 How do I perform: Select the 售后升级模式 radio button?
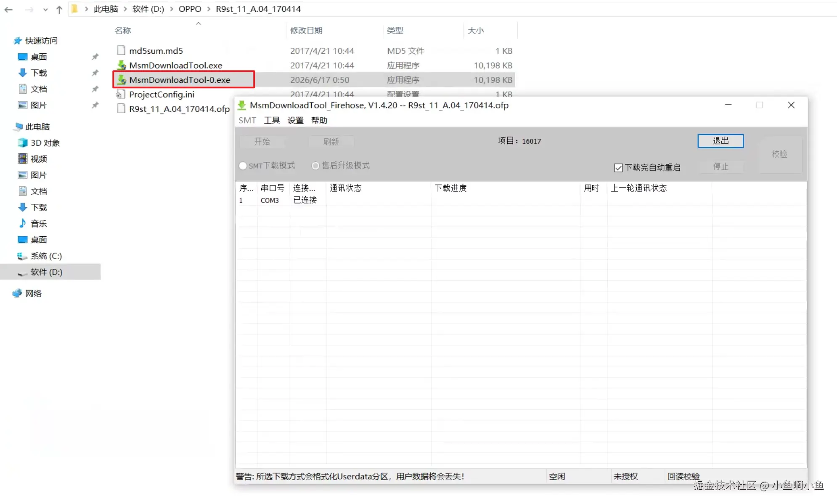click(x=315, y=166)
